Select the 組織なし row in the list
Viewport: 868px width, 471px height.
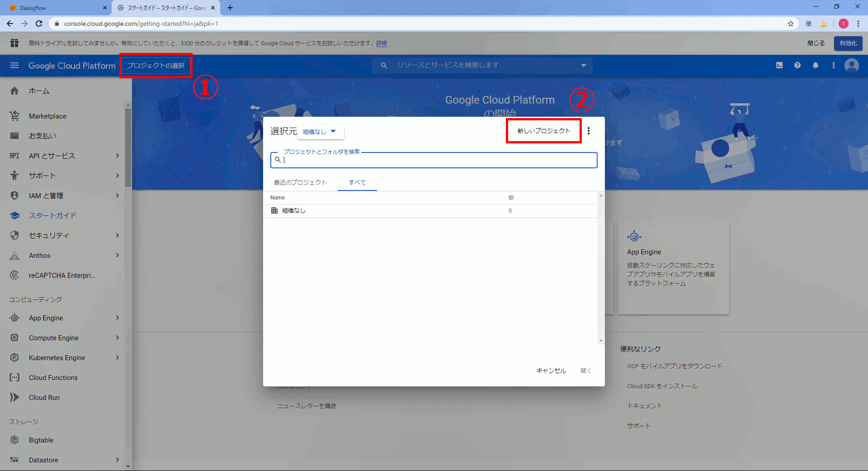click(430, 211)
